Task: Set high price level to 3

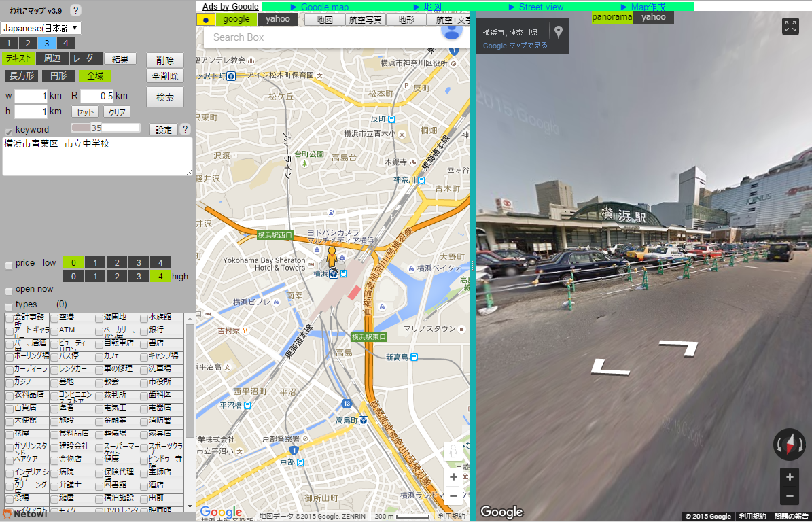Action: pos(139,276)
